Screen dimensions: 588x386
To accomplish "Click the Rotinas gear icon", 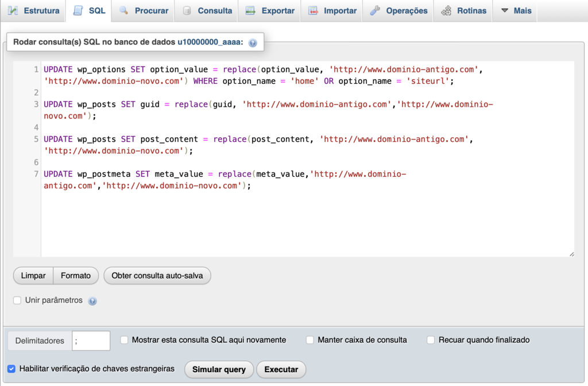I will point(447,10).
